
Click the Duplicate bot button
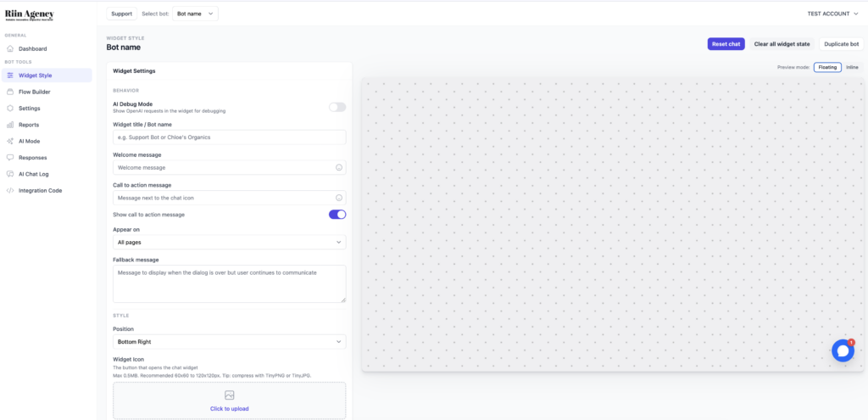coord(841,44)
